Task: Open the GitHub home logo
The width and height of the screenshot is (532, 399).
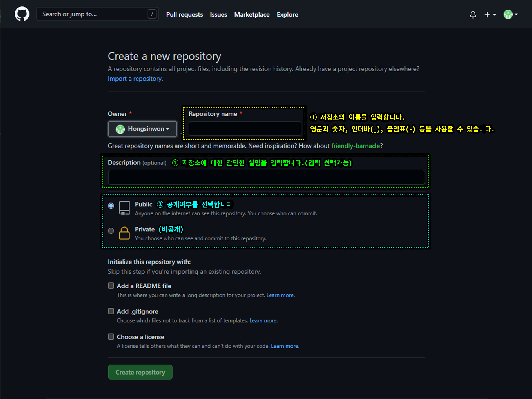Action: 22,14
